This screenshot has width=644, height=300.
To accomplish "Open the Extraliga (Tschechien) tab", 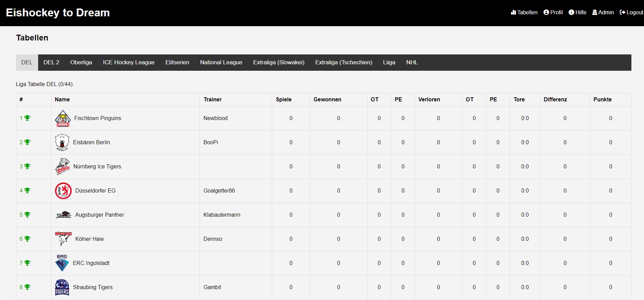I will click(344, 63).
